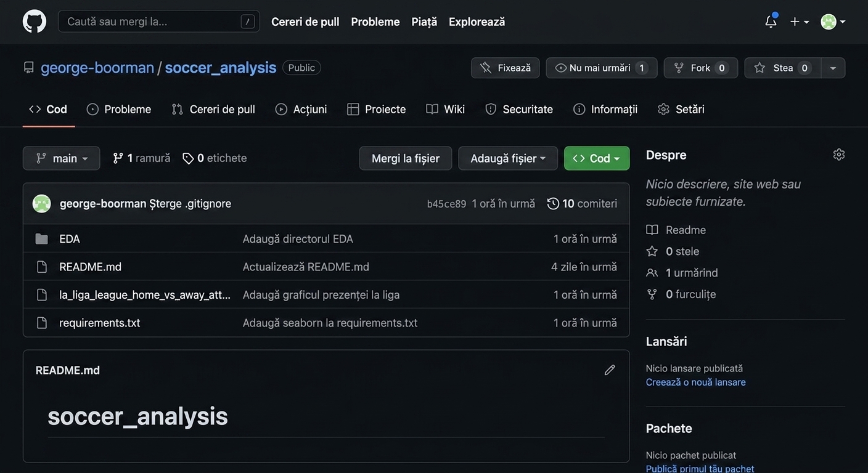Open the Proiecte tab
The image size is (868, 473).
click(x=377, y=109)
